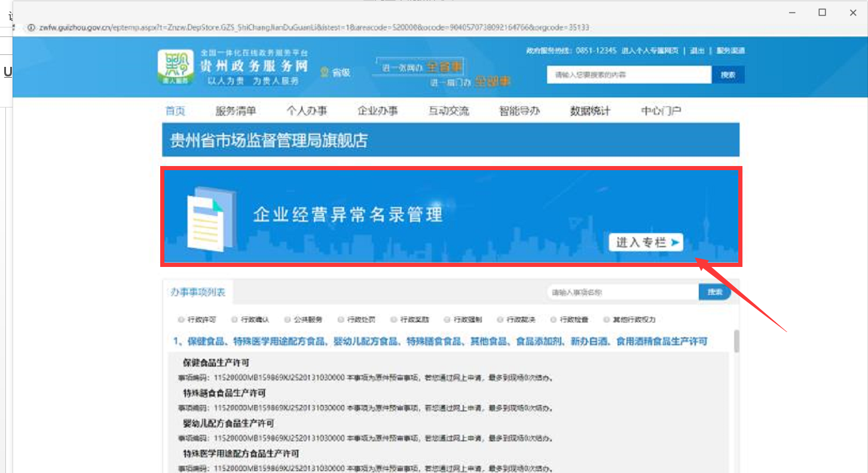Open the 个人办事 navigation menu
Viewport: 868px width, 473px height.
point(306,111)
